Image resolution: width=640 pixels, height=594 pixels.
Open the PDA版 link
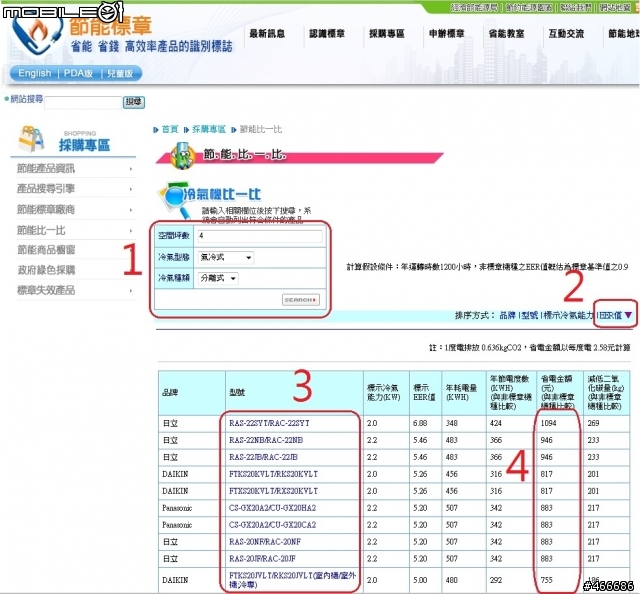[78, 73]
